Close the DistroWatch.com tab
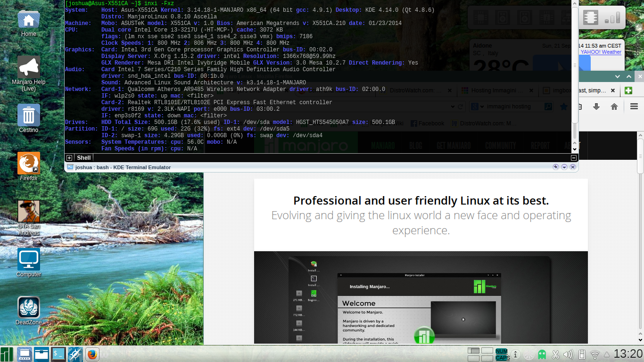 [x=450, y=90]
